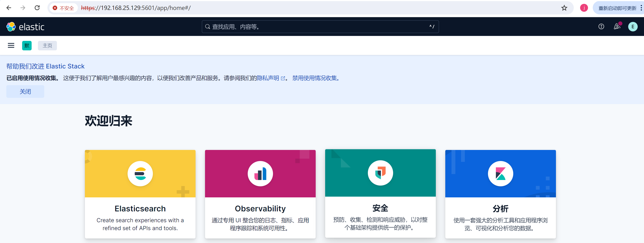Open the green 默 space selector

tap(27, 45)
